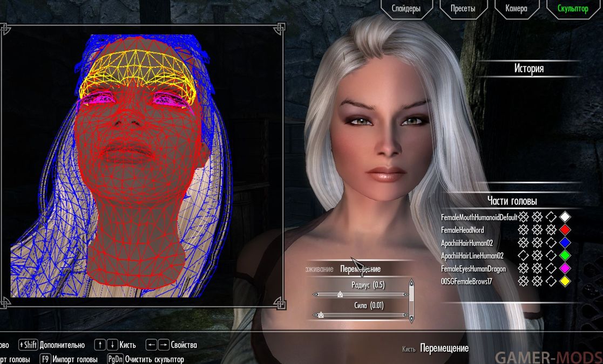The height and width of the screenshot is (364, 603).
Task: Click the up-arrow key icon beside Кисть
Action: coord(100,345)
